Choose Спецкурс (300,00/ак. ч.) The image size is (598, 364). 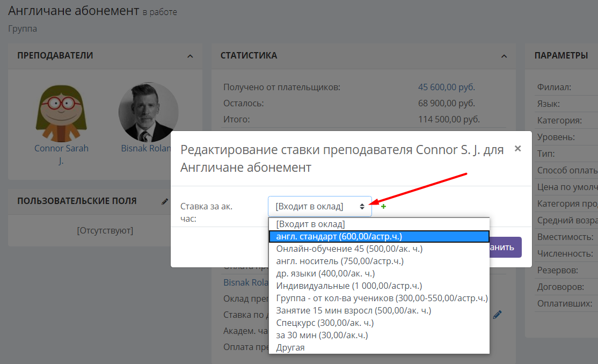[x=379, y=323]
